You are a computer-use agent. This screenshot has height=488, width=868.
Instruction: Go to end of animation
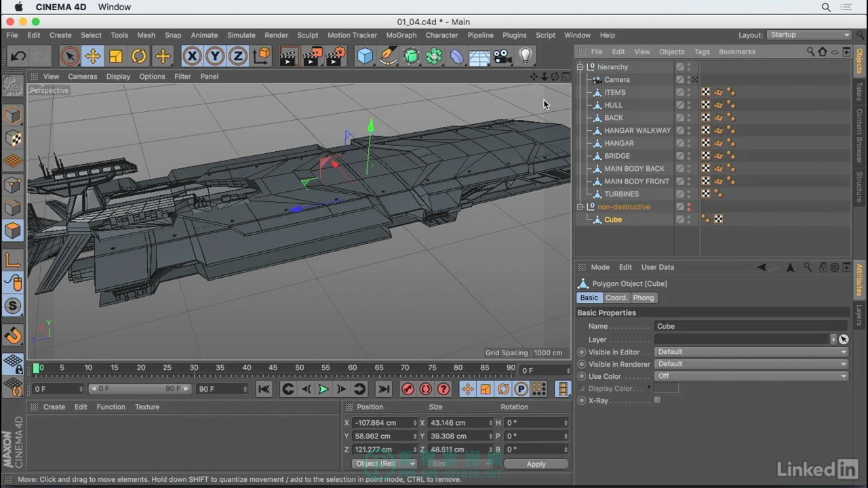[384, 389]
